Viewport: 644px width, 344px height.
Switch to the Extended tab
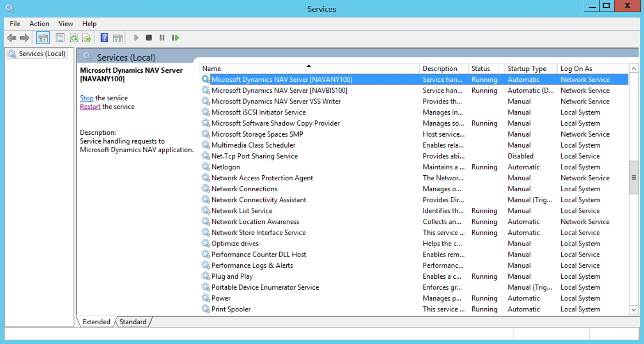pyautogui.click(x=96, y=322)
